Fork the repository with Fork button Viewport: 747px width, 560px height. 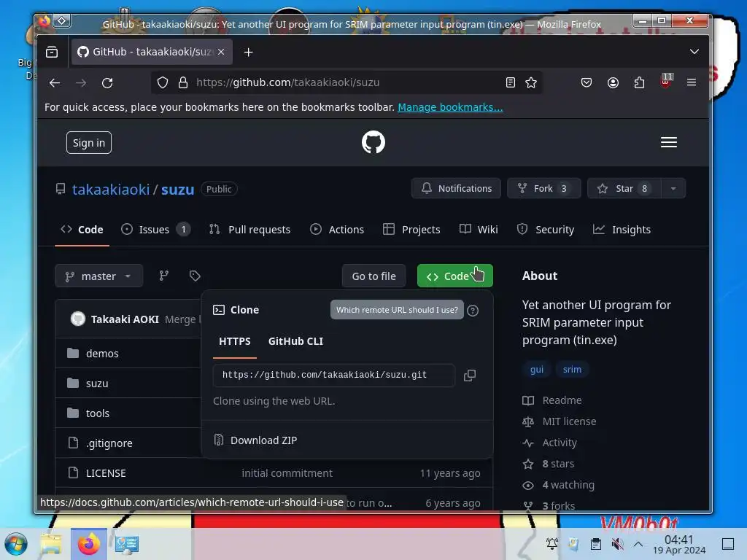(544, 189)
